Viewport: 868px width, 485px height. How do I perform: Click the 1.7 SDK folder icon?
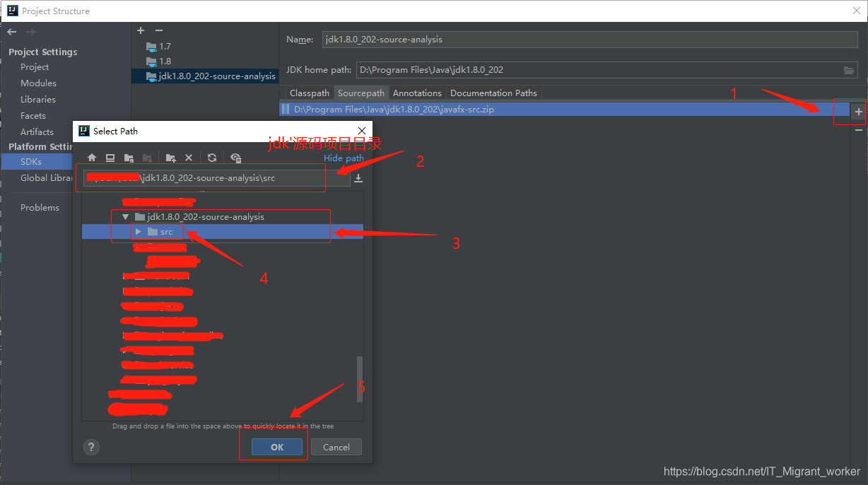click(151, 47)
